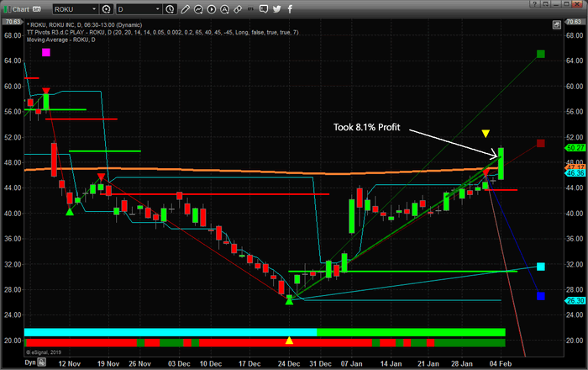Click the pop-out window icon
The height and width of the screenshot is (370, 588).
point(545,4)
